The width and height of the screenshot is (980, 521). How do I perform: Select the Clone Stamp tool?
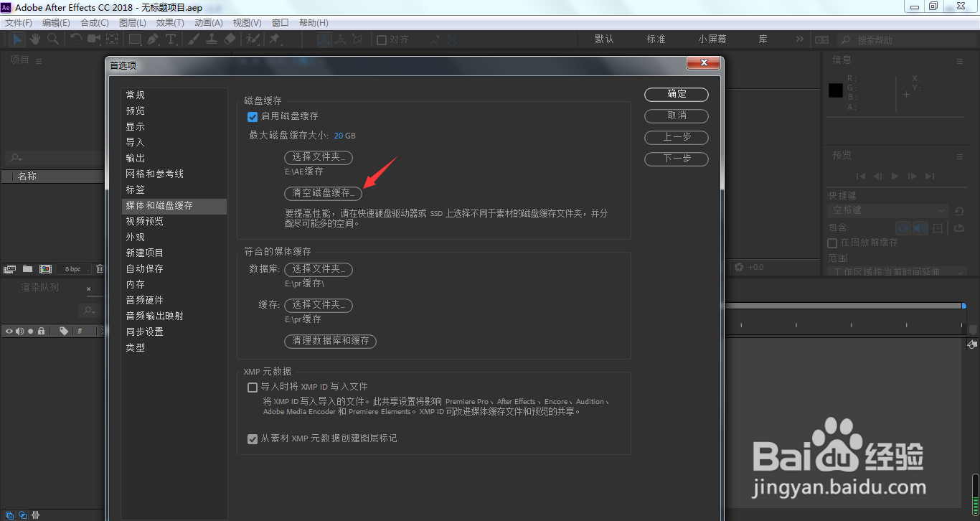click(212, 39)
